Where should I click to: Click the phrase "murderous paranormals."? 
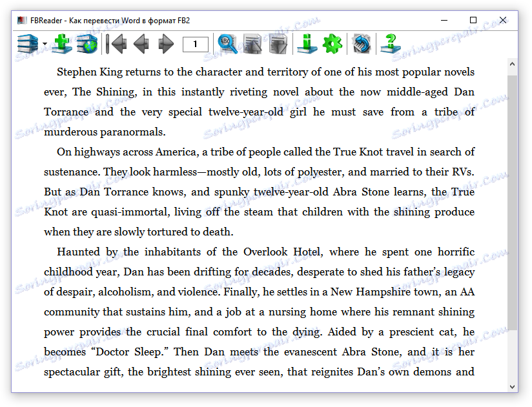pyautogui.click(x=105, y=132)
